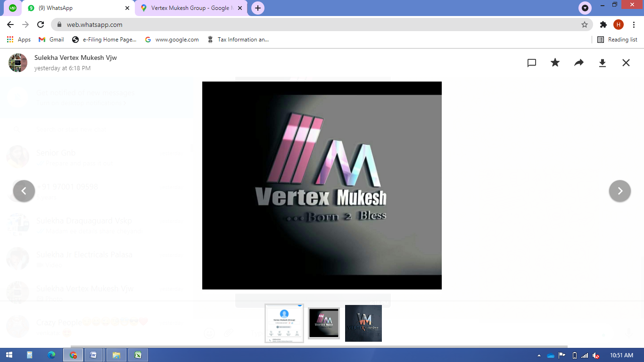Go to previous media with left arrow
The height and width of the screenshot is (362, 644).
click(24, 191)
